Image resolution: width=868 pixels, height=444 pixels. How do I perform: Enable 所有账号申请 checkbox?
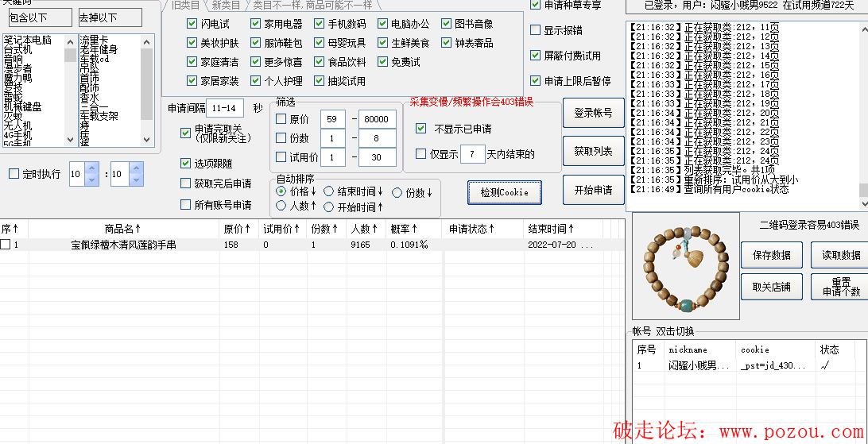185,205
